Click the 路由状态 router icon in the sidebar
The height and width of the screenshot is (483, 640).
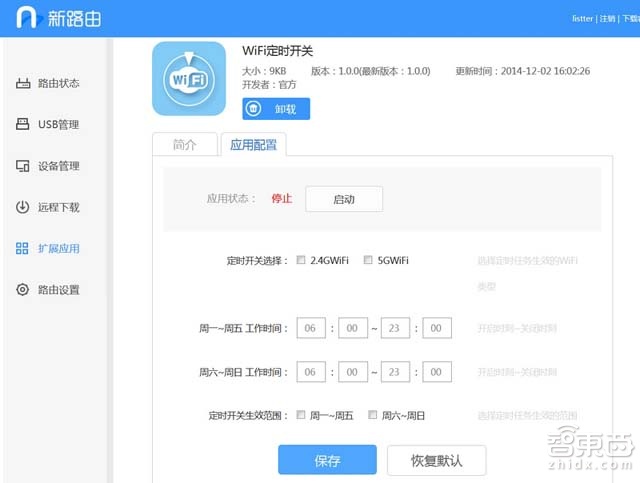point(23,83)
